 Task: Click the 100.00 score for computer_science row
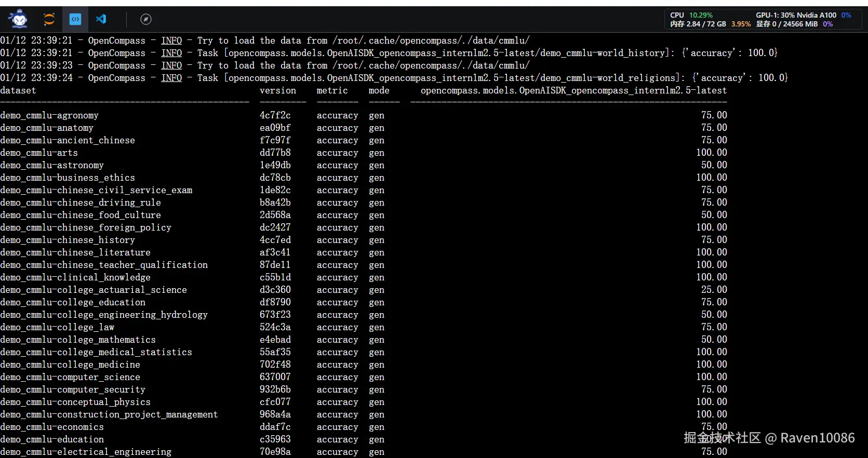712,377
